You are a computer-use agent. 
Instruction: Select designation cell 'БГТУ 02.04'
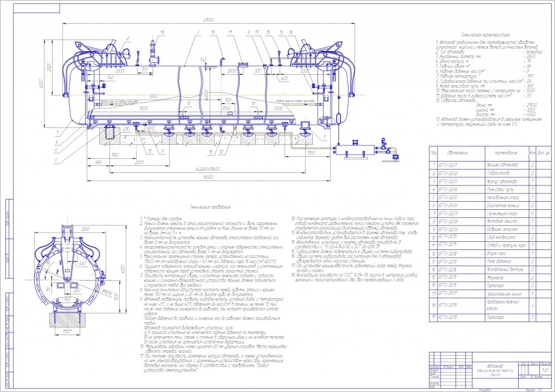(x=461, y=189)
